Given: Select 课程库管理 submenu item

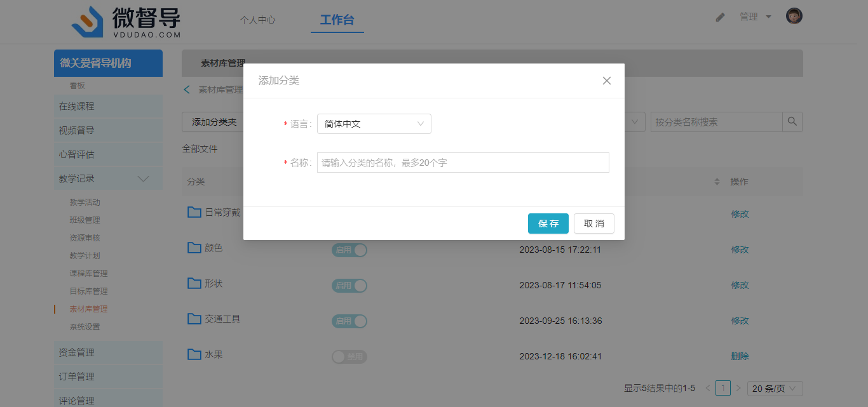Looking at the screenshot, I should [88, 273].
